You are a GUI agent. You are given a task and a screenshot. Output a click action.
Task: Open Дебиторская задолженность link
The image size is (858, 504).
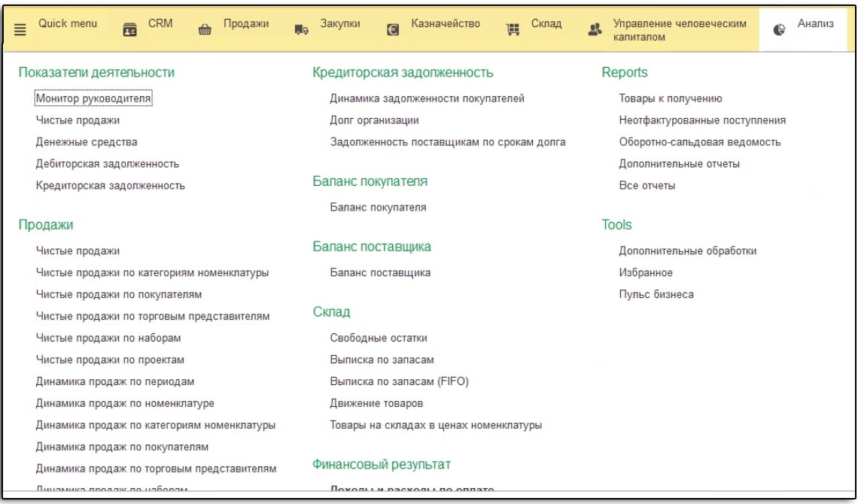coord(107,164)
